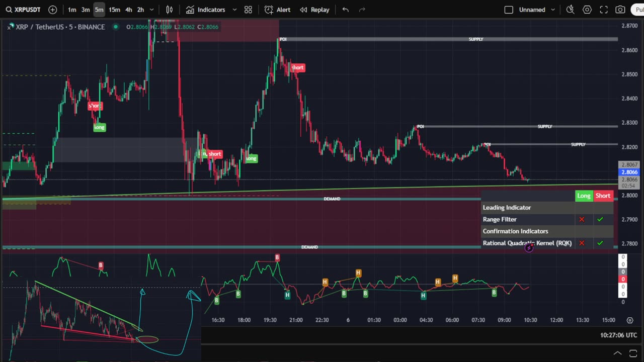Expand the favorite indicators dropdown arrow
The width and height of the screenshot is (644, 362).
pyautogui.click(x=234, y=10)
